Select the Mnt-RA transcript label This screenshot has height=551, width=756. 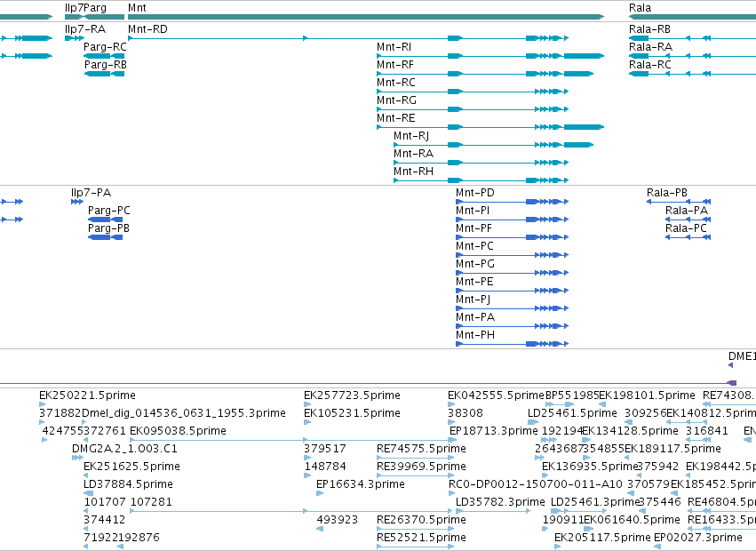413,154
